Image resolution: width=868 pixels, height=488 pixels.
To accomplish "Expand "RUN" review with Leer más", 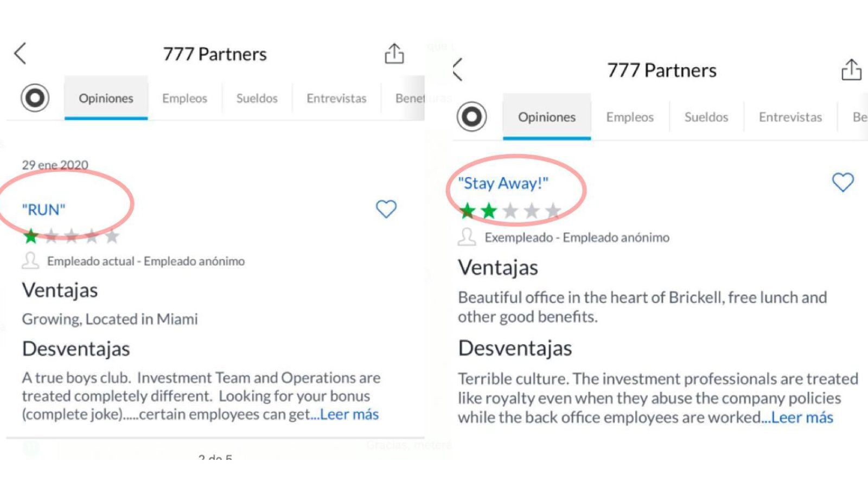I will (x=349, y=414).
